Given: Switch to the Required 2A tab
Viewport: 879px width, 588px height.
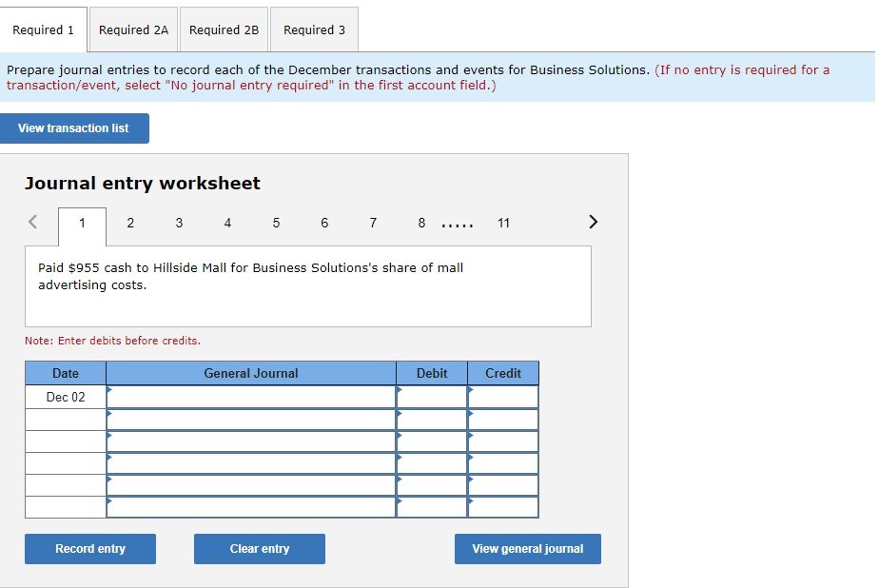Looking at the screenshot, I should [x=133, y=29].
